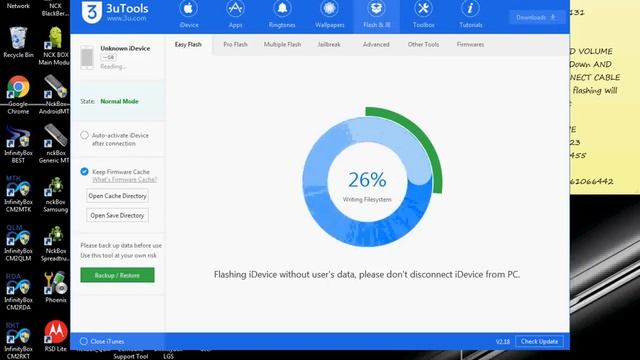
Task: Click the Reading... device status text
Action: tap(113, 67)
